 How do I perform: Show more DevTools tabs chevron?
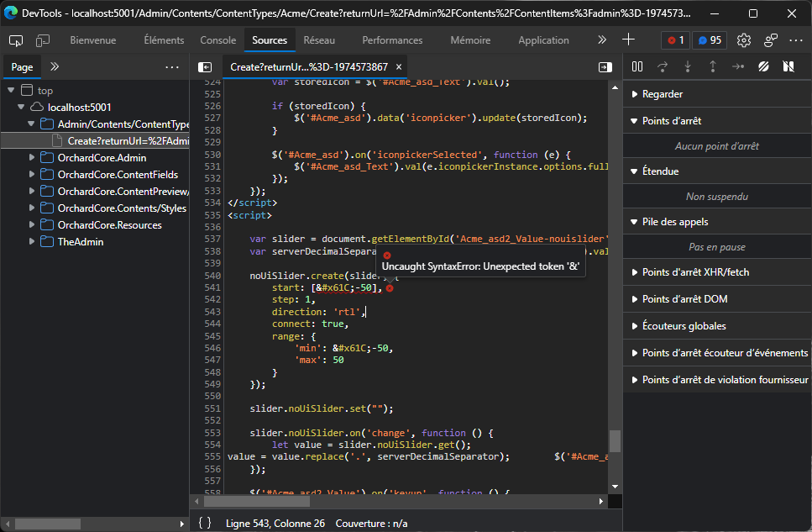[601, 40]
